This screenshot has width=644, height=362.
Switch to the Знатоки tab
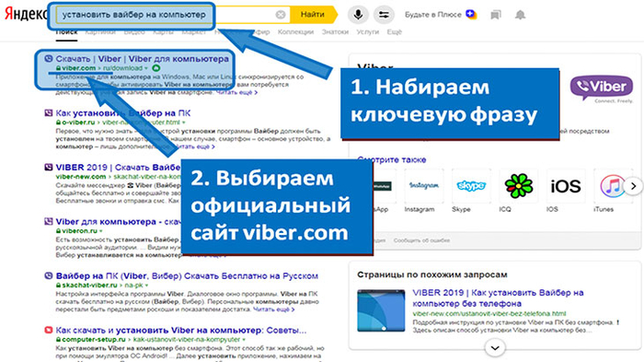click(335, 31)
